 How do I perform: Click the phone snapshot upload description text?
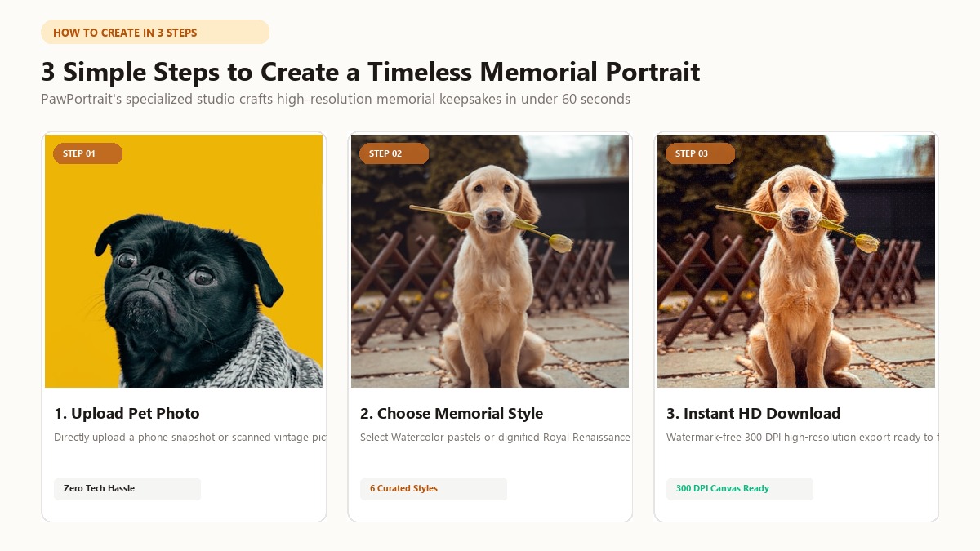[190, 438]
